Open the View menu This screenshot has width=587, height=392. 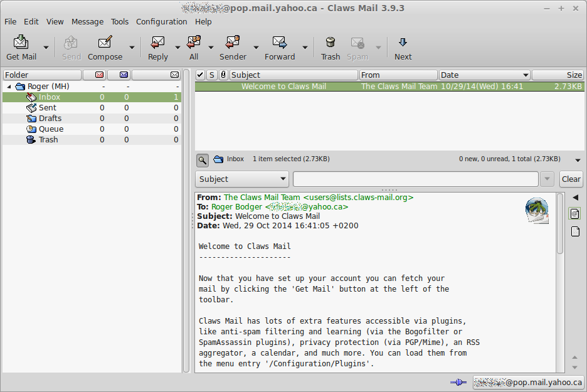[55, 22]
